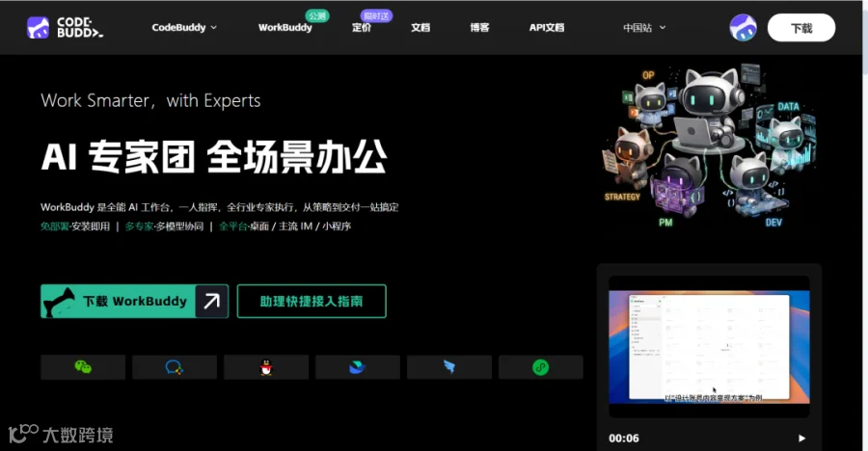Click the arrow icon on 下载 WorkBuddy
Screen dimensions: 868x451
[212, 301]
